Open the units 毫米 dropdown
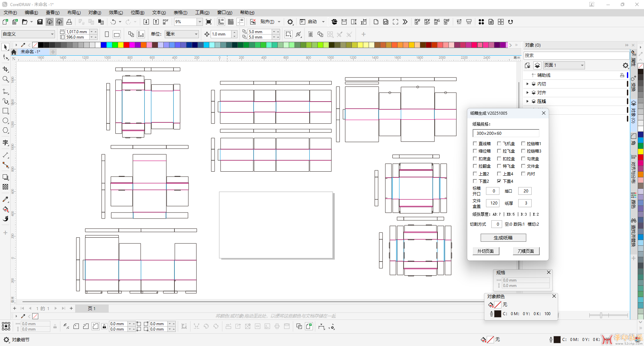Image resolution: width=644 pixels, height=346 pixels. (x=182, y=34)
